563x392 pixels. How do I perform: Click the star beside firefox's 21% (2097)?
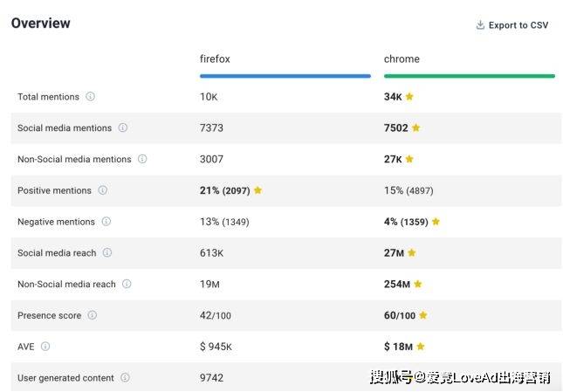(257, 190)
